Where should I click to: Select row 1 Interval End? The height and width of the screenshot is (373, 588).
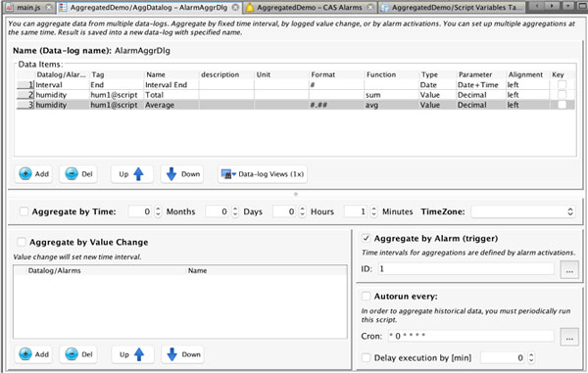[x=295, y=84]
